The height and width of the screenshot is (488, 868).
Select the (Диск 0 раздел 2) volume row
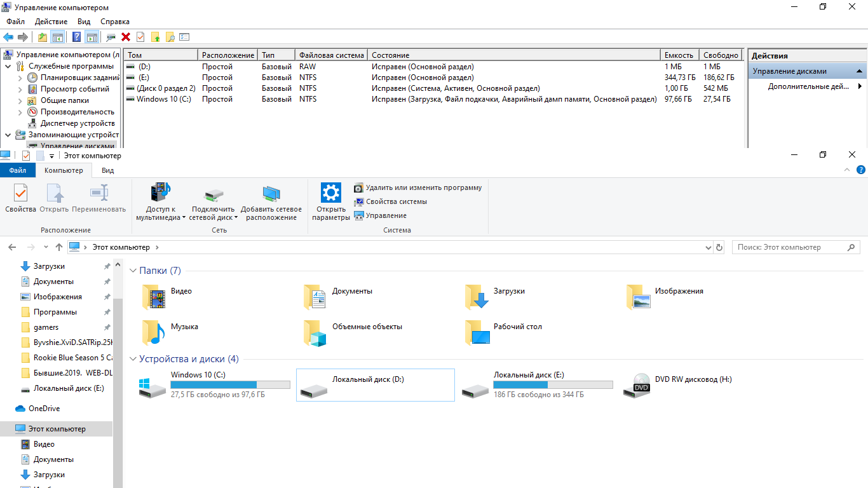point(433,88)
